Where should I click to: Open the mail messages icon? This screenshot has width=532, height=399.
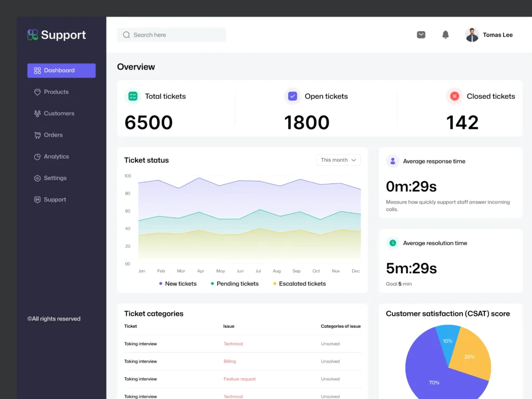pyautogui.click(x=421, y=35)
